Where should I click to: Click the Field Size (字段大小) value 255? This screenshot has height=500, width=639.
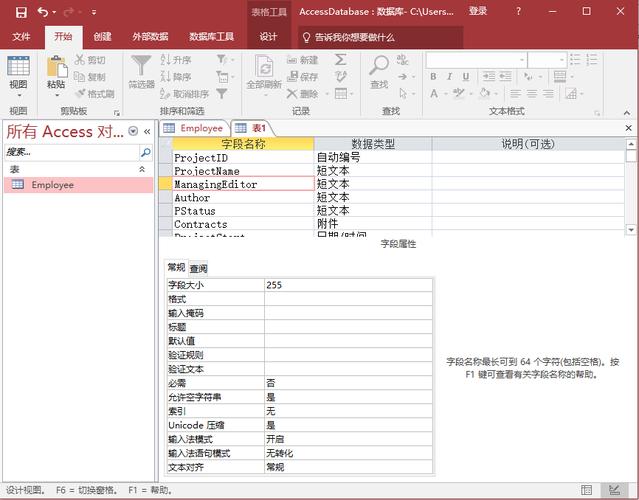coord(348,285)
